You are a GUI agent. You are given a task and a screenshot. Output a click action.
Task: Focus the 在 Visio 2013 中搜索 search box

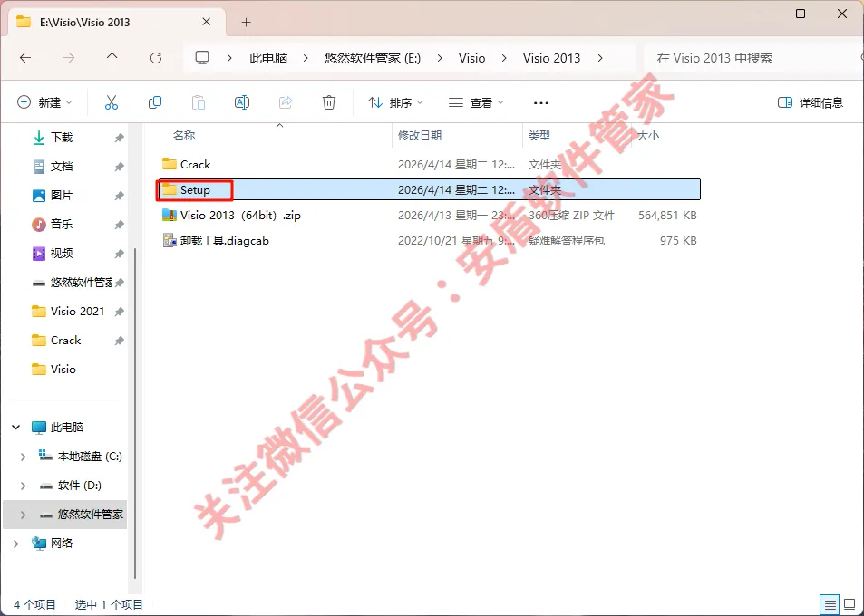[752, 58]
